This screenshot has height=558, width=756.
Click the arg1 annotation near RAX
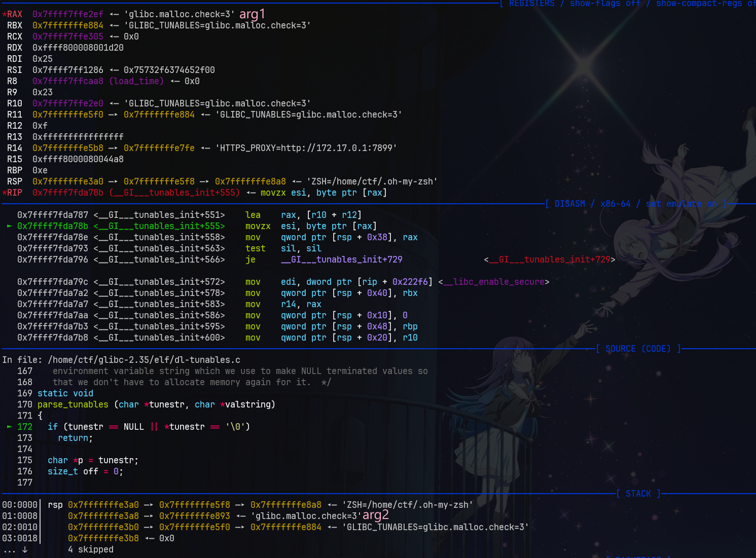pos(252,14)
